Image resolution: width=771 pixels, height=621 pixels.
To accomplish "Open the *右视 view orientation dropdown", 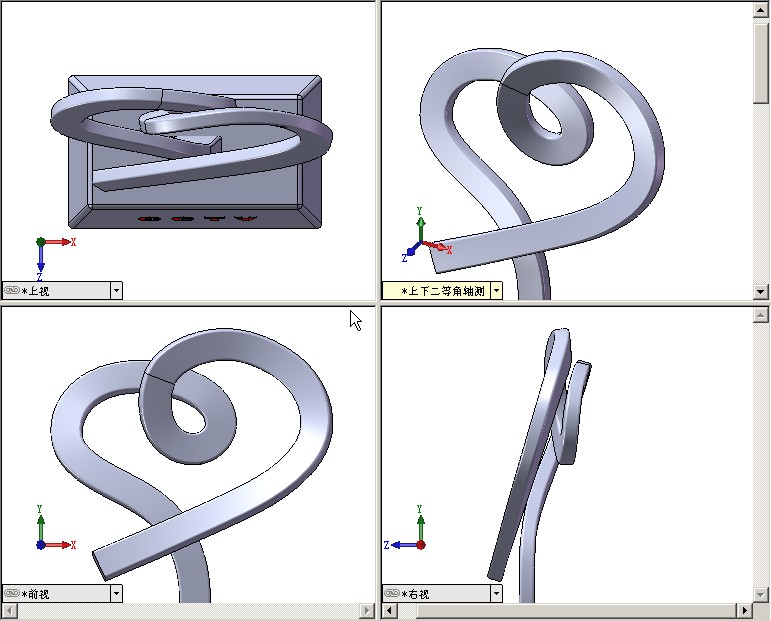I will (496, 593).
